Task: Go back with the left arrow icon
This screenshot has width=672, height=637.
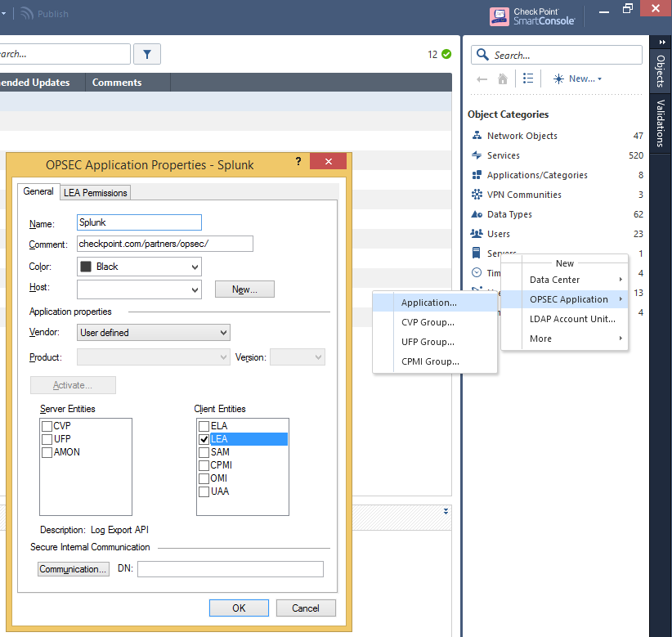Action: point(482,79)
